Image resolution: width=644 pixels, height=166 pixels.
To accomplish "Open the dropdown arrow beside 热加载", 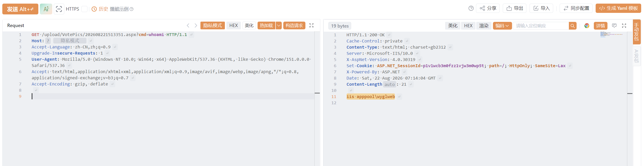I will click(279, 25).
